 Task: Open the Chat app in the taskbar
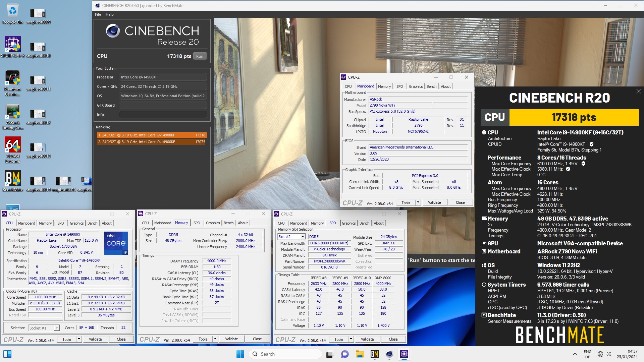(345, 354)
